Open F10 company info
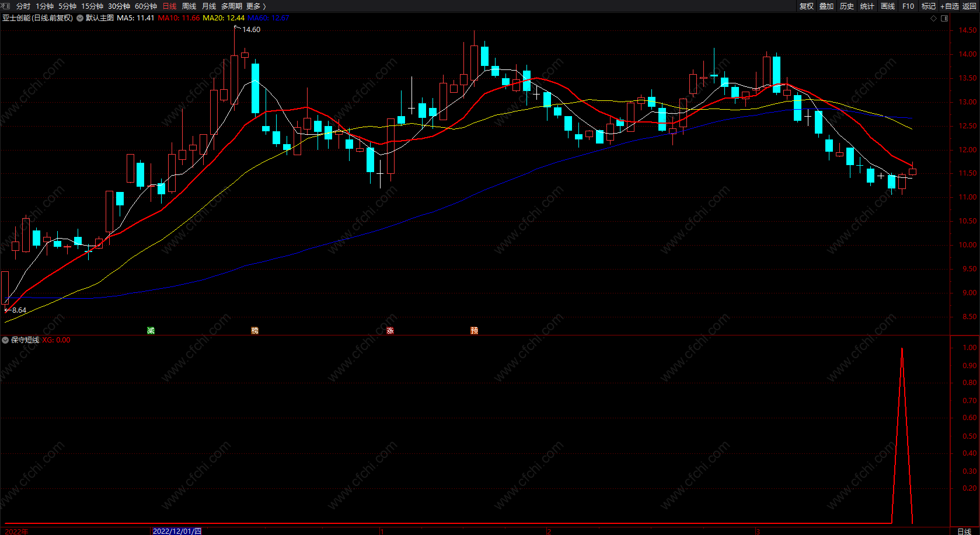Image resolution: width=980 pixels, height=535 pixels. click(x=908, y=6)
